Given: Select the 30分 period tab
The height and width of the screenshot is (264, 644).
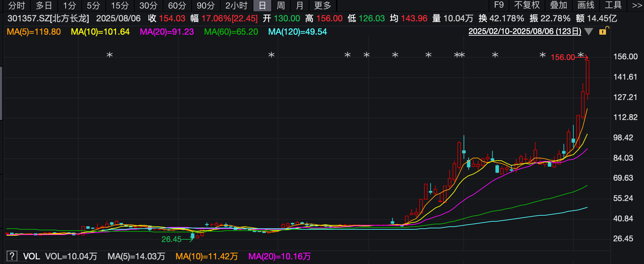Looking at the screenshot, I should tap(148, 5).
